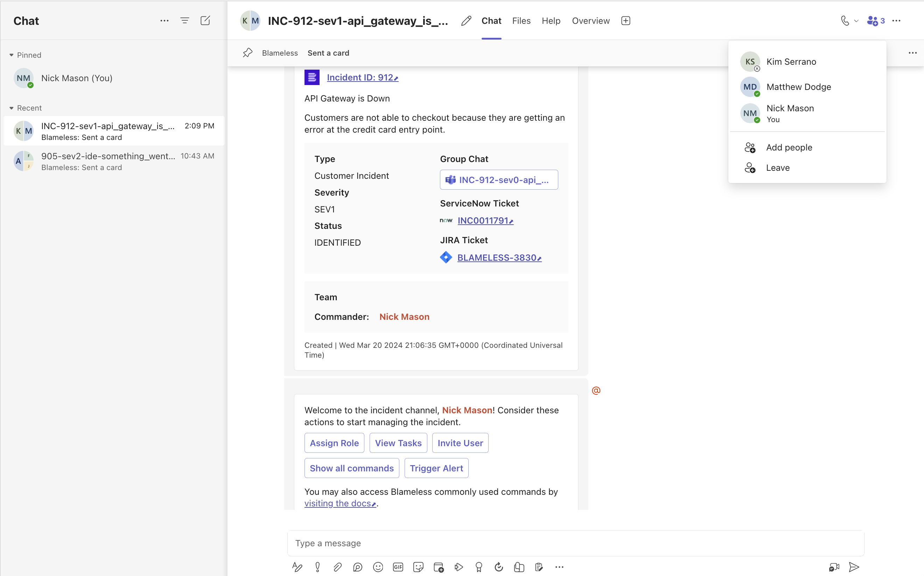The width and height of the screenshot is (924, 576).
Task: Open call options dropdown arrow
Action: (856, 21)
